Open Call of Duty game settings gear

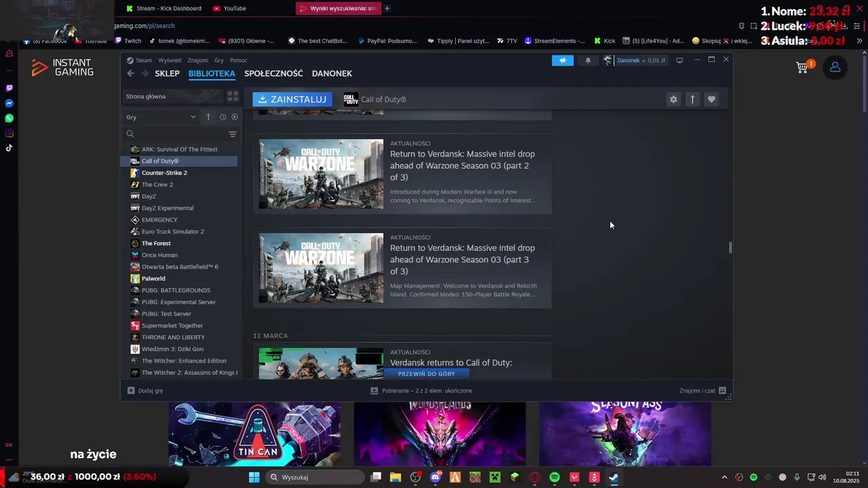tap(673, 100)
